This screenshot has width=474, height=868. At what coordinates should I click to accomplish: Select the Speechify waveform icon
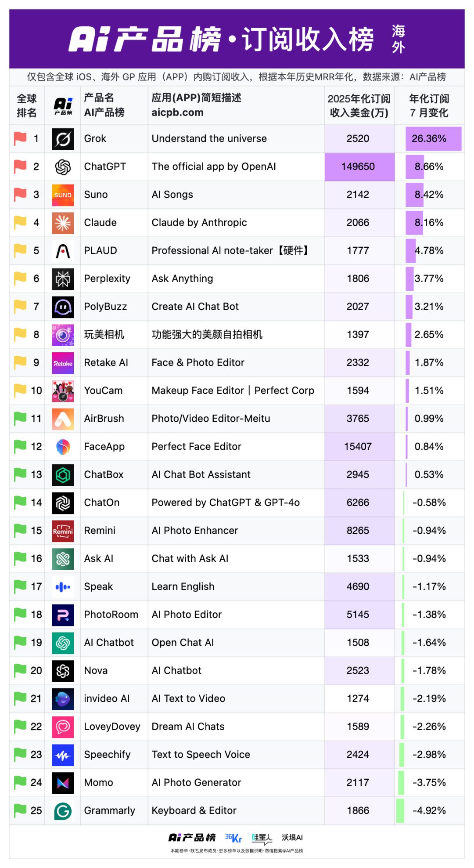click(x=63, y=755)
